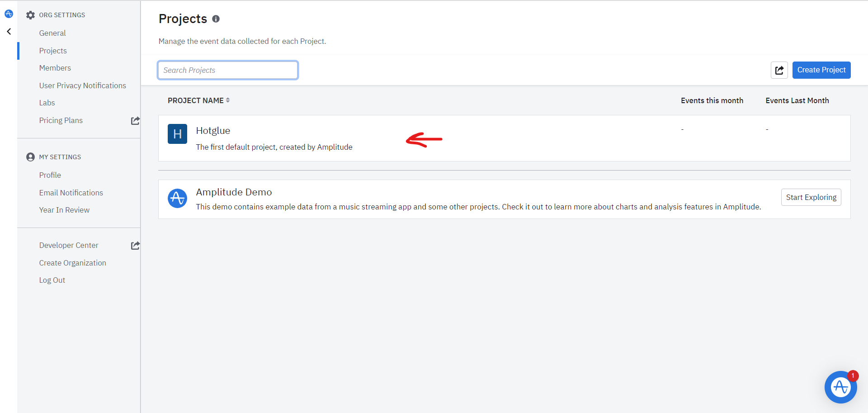Click the Create Project button

point(821,70)
